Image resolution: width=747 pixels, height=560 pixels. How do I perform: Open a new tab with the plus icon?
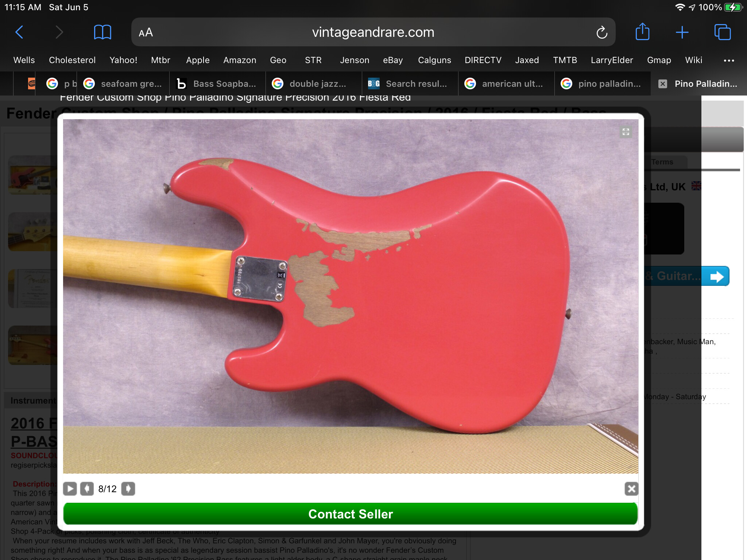click(682, 32)
